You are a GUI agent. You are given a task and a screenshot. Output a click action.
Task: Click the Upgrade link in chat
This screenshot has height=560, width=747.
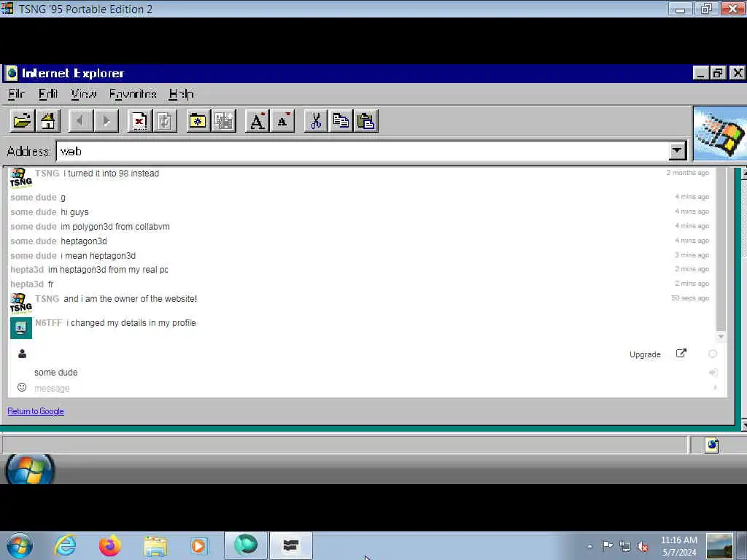point(645,354)
